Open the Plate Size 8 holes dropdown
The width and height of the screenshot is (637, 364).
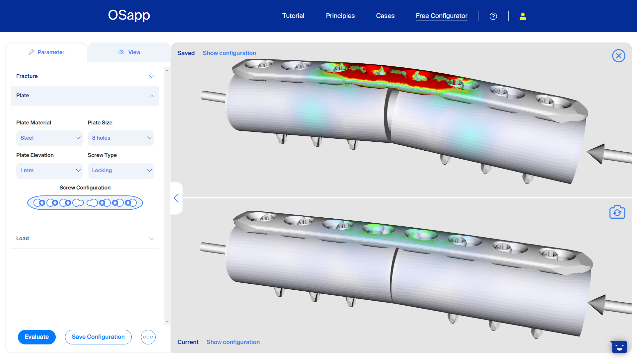pyautogui.click(x=121, y=138)
